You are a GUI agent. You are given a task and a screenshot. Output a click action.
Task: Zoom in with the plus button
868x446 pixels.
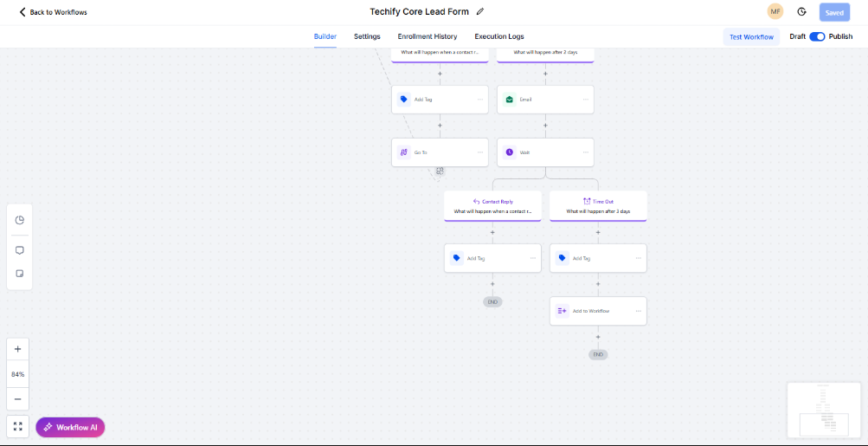coord(17,349)
